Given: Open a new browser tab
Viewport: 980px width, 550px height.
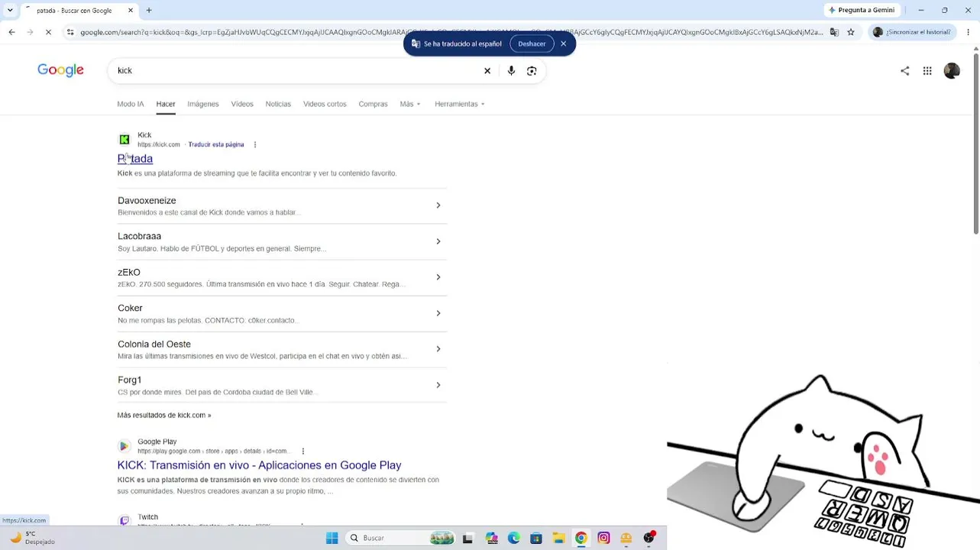Looking at the screenshot, I should (149, 11).
